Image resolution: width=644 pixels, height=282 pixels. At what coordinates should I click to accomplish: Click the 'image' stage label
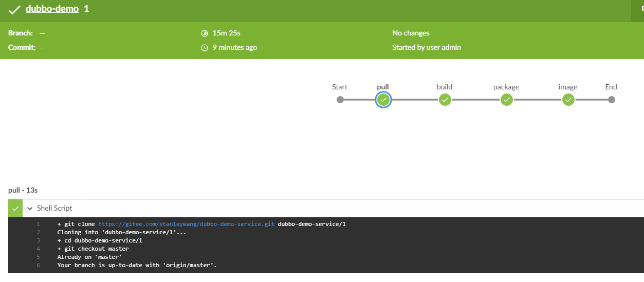[x=568, y=87]
